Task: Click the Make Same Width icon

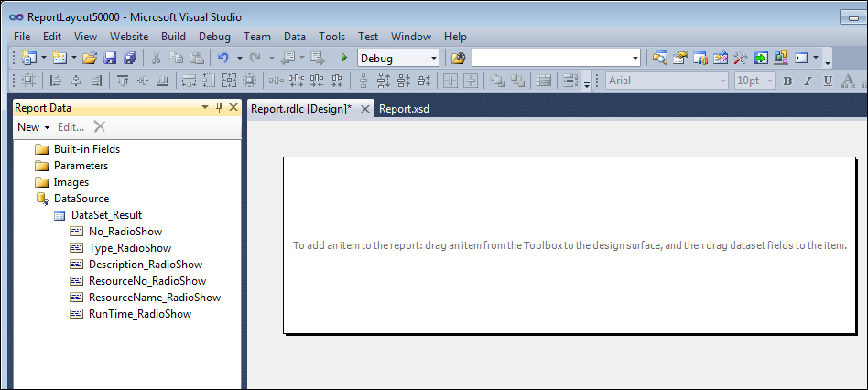Action: click(x=189, y=81)
